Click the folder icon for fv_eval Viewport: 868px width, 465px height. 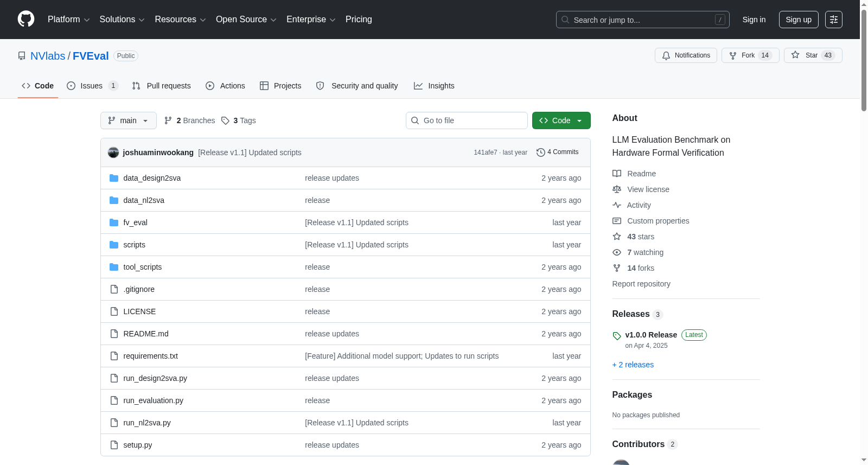114,222
